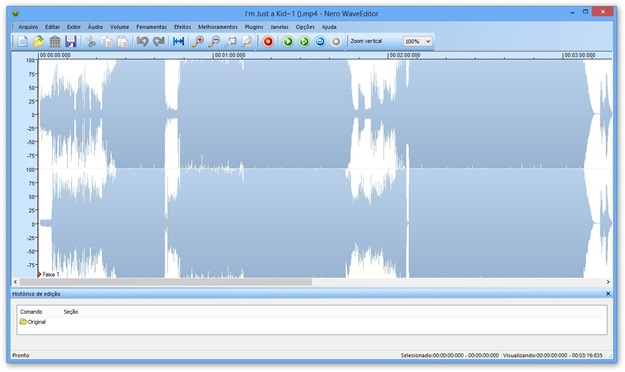The image size is (625, 372).
Task: Open the Editar menu
Action: [52, 27]
